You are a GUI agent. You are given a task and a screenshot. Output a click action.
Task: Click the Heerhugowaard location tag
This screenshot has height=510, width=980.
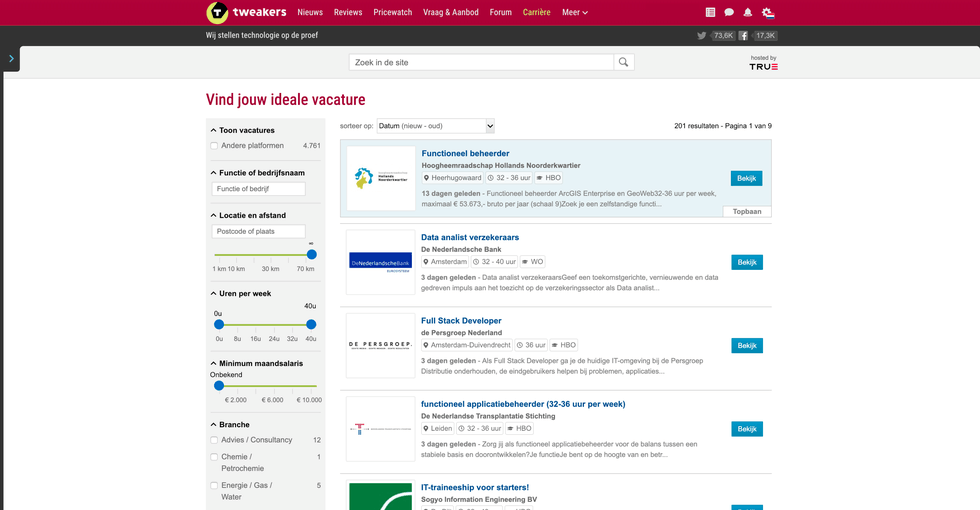click(x=452, y=178)
